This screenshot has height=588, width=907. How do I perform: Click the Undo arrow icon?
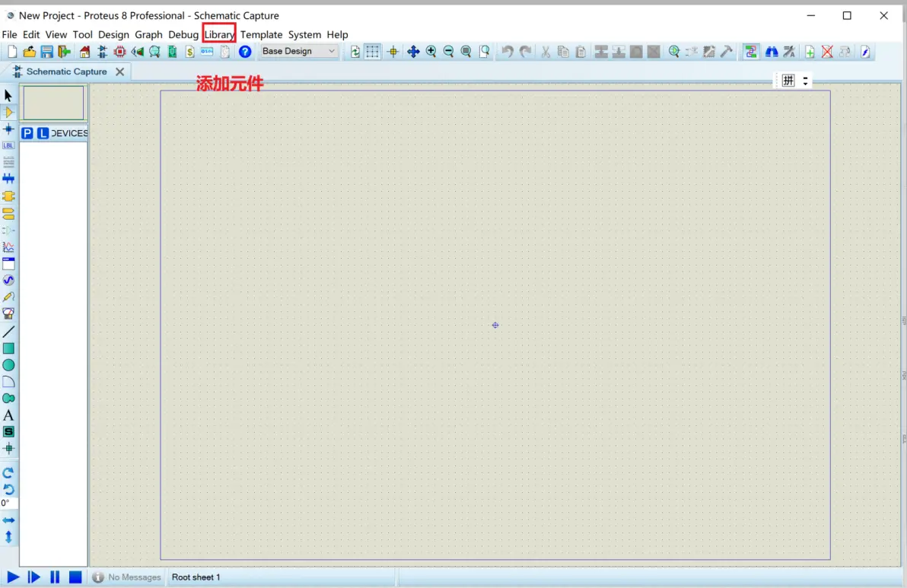pyautogui.click(x=508, y=52)
